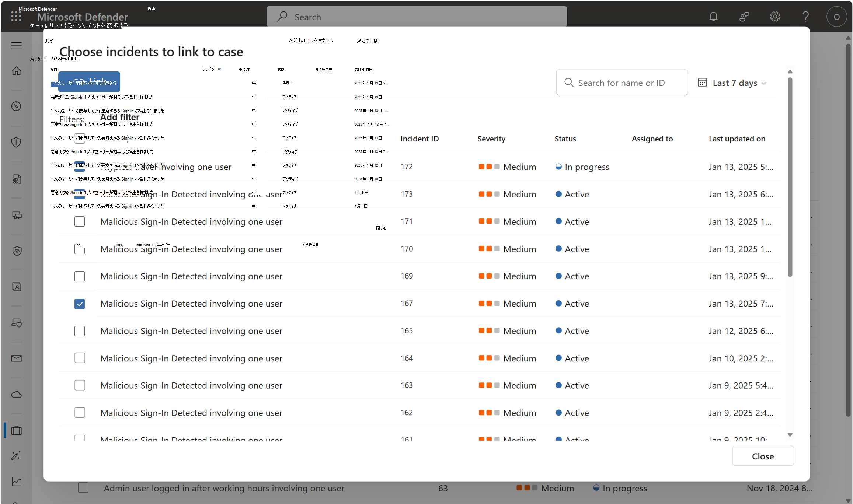Click the notifications bell icon
Image resolution: width=853 pixels, height=504 pixels.
click(x=713, y=17)
